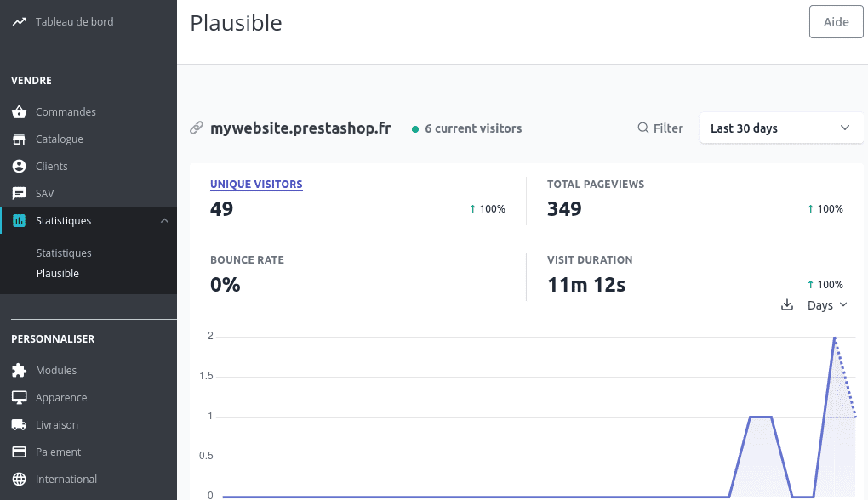Image resolution: width=868 pixels, height=500 pixels.
Task: Click the 0% bounce rate value
Action: [x=225, y=285]
